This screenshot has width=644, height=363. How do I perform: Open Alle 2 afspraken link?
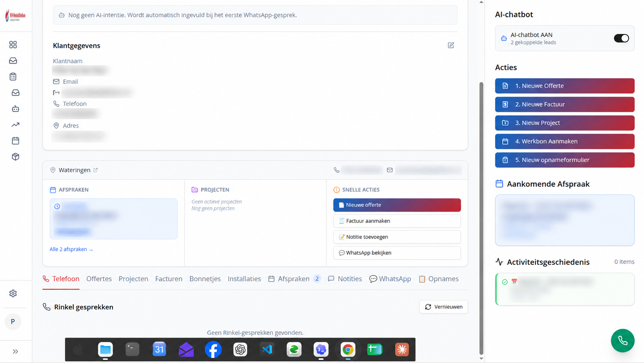point(71,249)
